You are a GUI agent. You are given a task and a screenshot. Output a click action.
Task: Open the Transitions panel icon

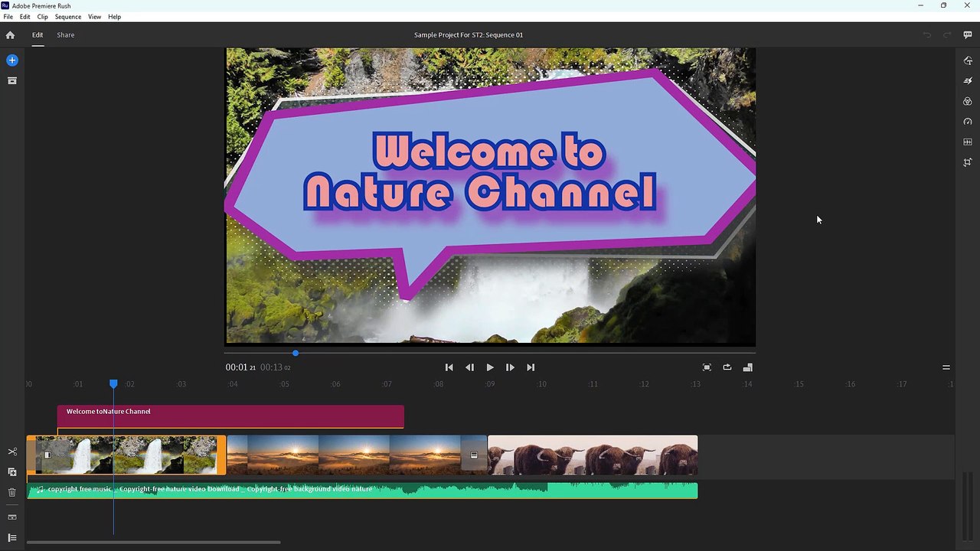[968, 80]
